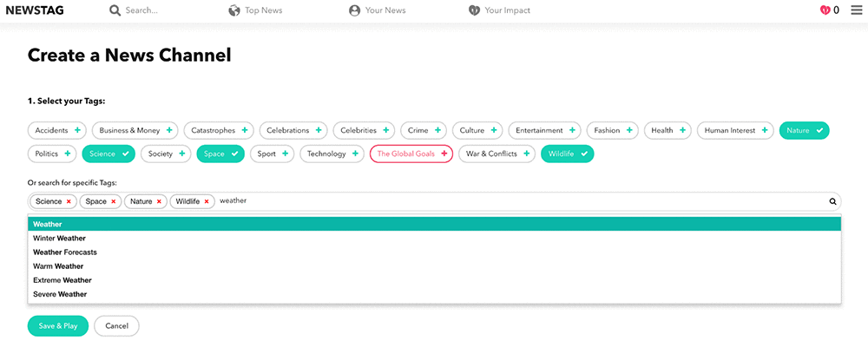The width and height of the screenshot is (868, 347).
Task: Add the Crime tag
Action: point(424,131)
